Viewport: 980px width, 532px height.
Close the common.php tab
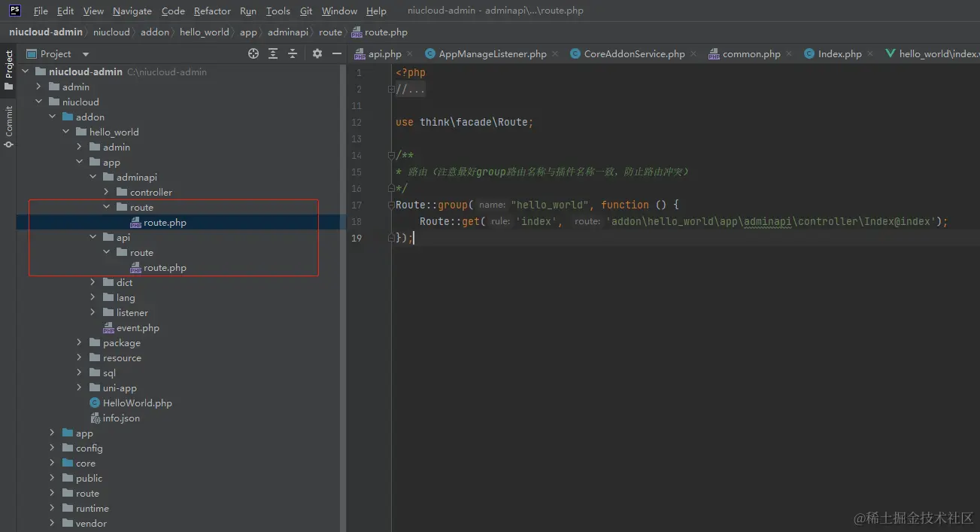[789, 54]
